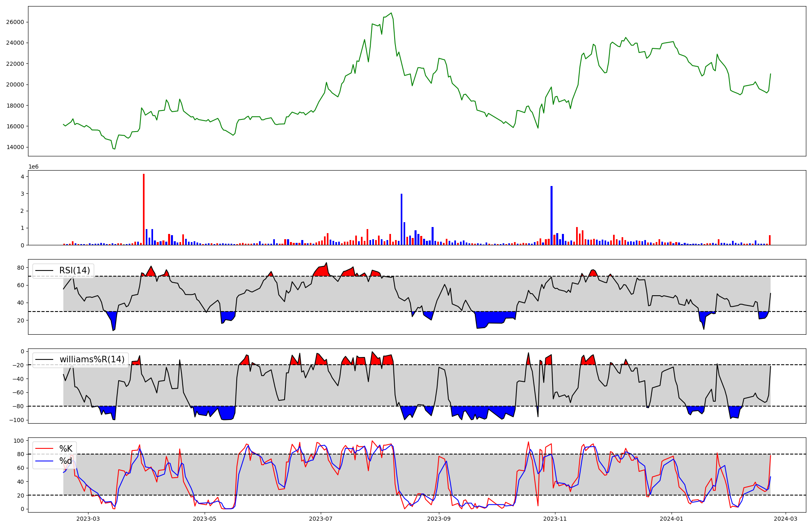The width and height of the screenshot is (812, 528).
Task: Click the 2023-07 date tick label
Action: [x=321, y=519]
